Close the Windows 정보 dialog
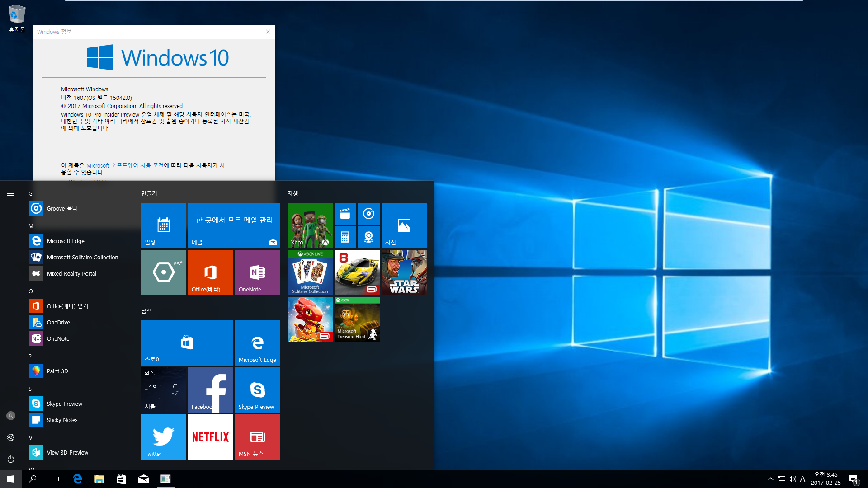This screenshot has width=868, height=488. click(268, 32)
